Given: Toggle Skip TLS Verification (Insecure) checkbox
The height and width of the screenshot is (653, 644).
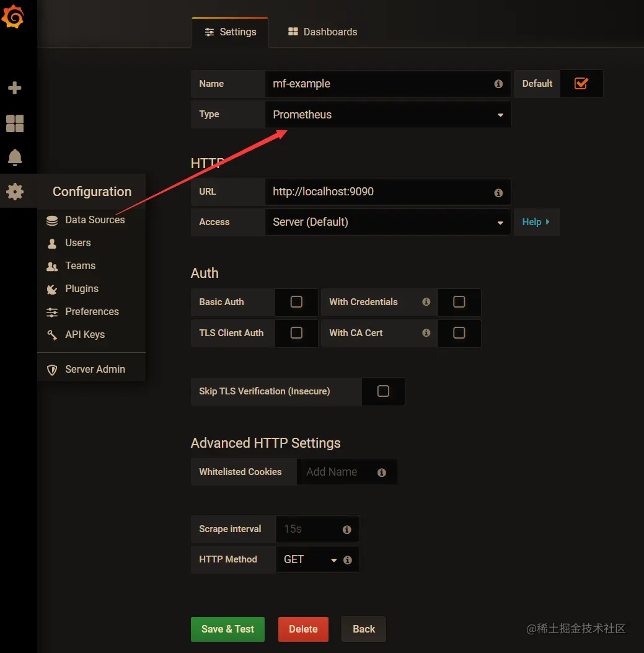Looking at the screenshot, I should coord(383,391).
